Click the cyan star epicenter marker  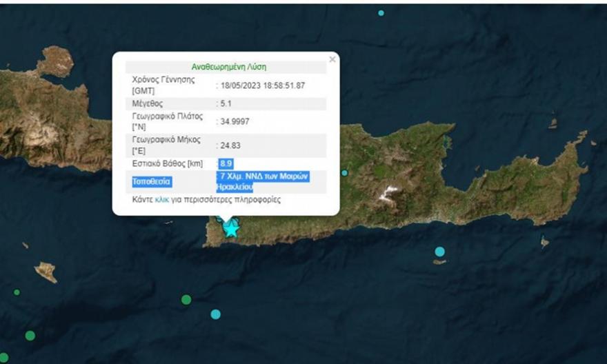coord(231,228)
